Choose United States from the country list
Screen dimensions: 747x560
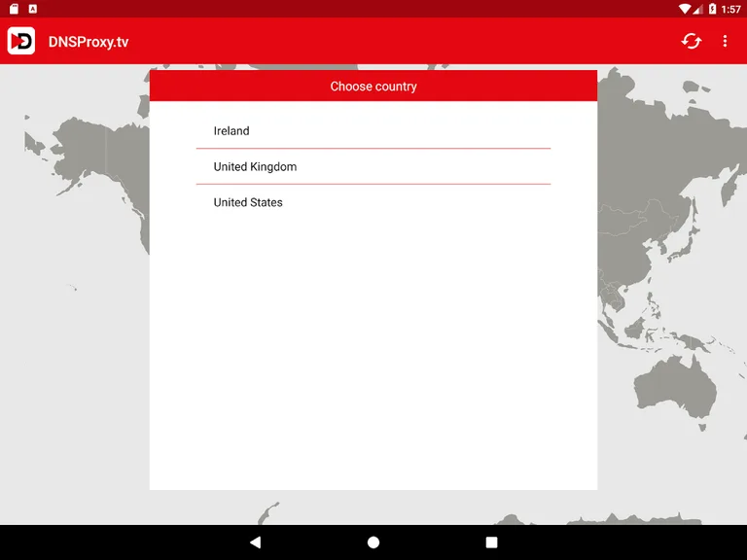[x=373, y=202]
